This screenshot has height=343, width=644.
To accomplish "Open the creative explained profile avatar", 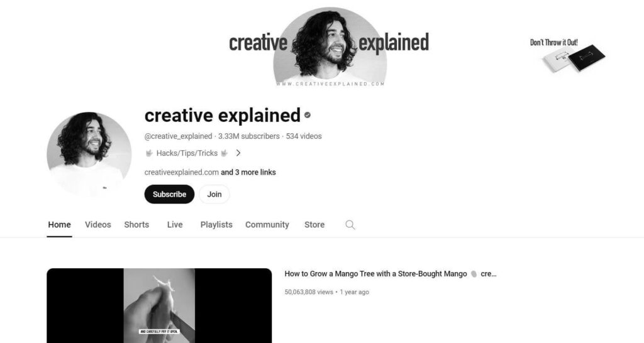I will click(x=89, y=154).
